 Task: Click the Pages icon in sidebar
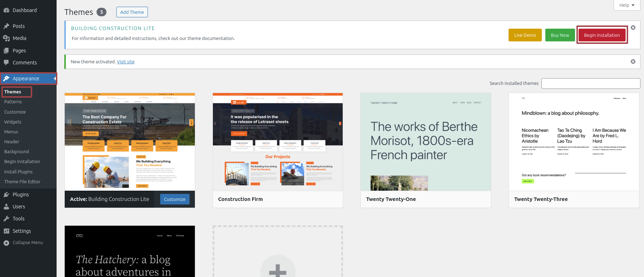click(6, 51)
